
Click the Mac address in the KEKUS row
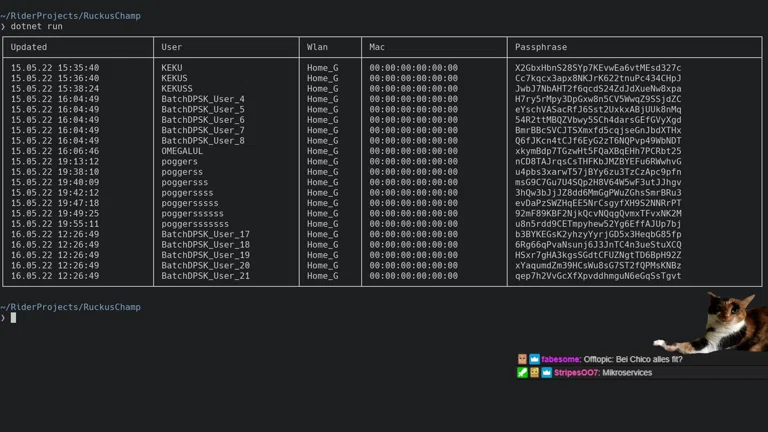click(x=414, y=78)
